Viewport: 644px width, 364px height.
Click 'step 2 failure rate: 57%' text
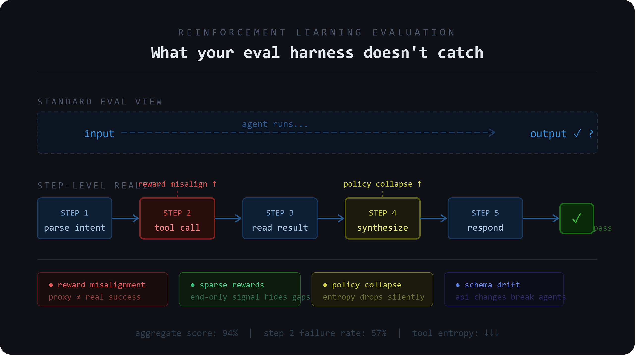click(x=325, y=333)
